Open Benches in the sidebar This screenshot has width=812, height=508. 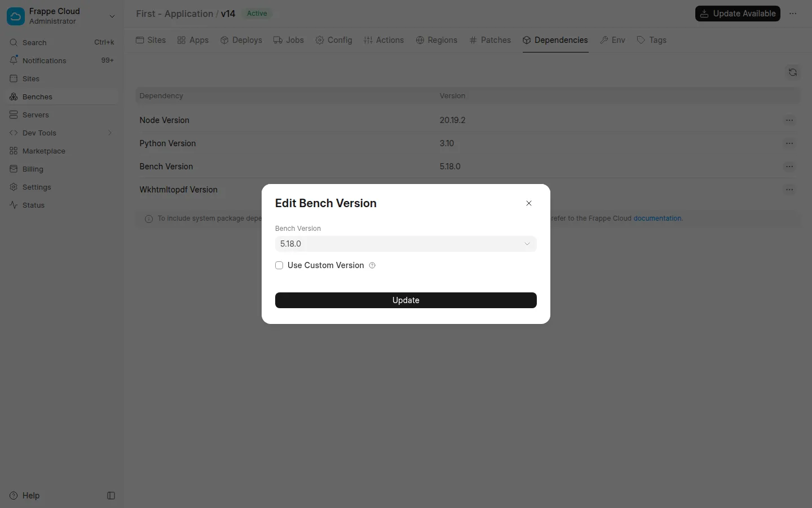[62, 97]
